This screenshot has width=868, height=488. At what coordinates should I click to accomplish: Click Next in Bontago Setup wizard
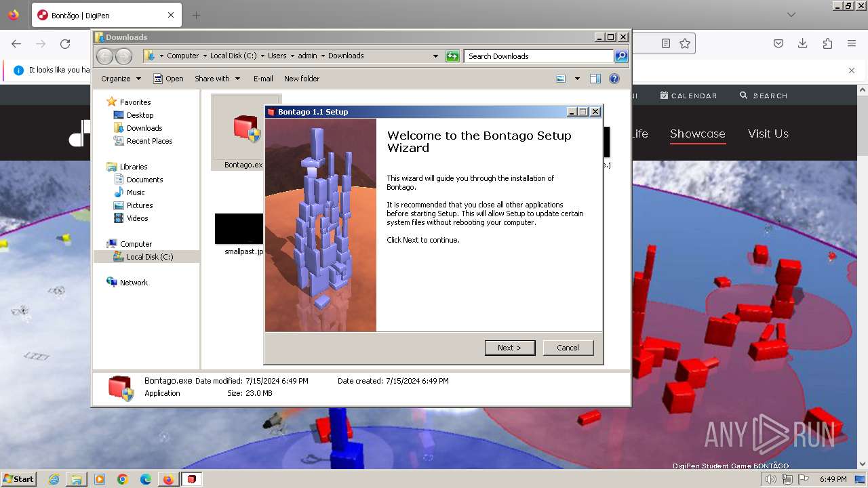pos(510,348)
